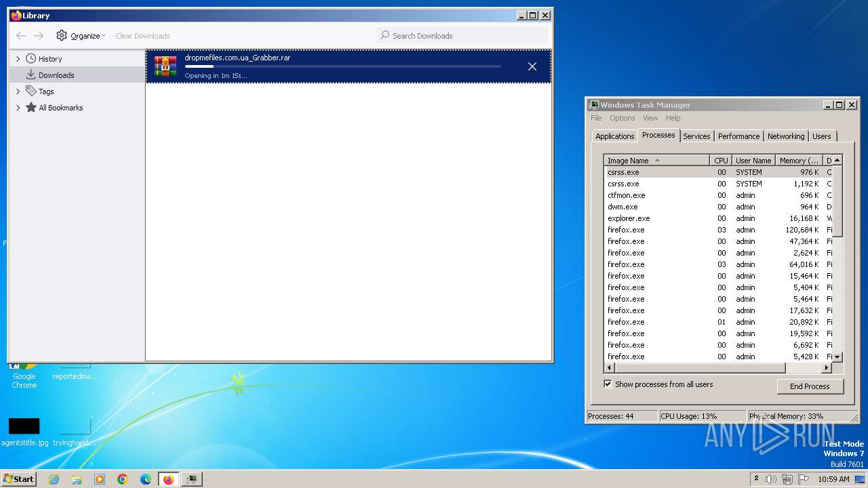Open Task Manager Help menu

[x=673, y=118]
